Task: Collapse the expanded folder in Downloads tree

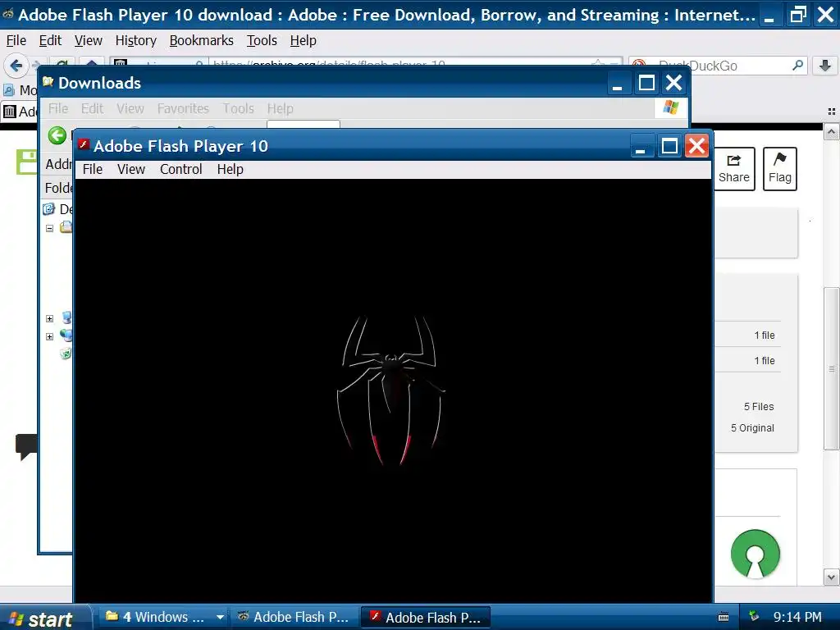Action: [x=50, y=228]
